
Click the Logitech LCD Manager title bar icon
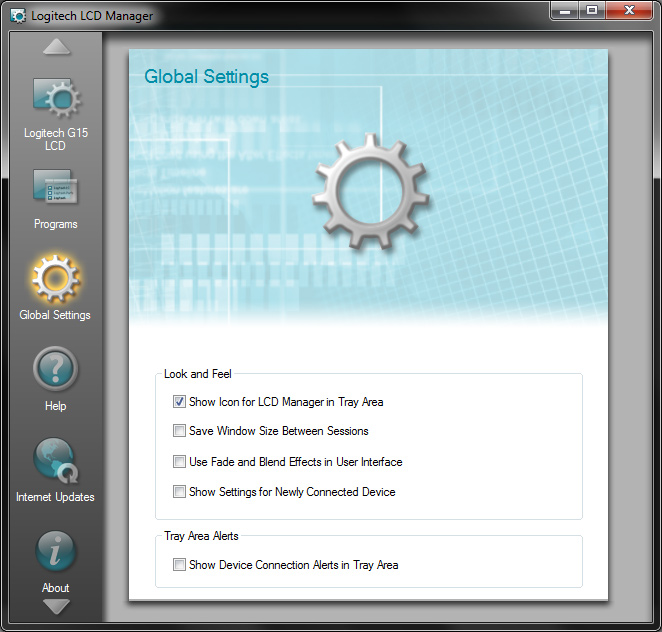point(18,16)
